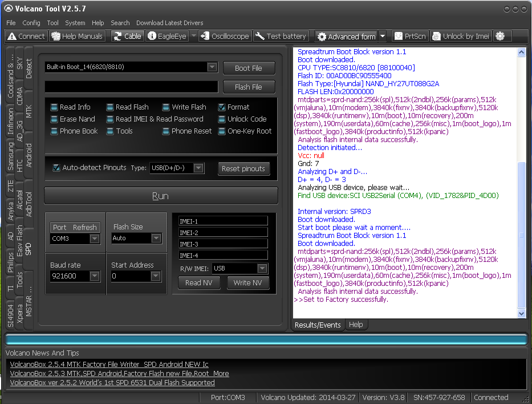This screenshot has width=532, height=404.
Task: Launch the EagleEye tool
Action: click(167, 36)
